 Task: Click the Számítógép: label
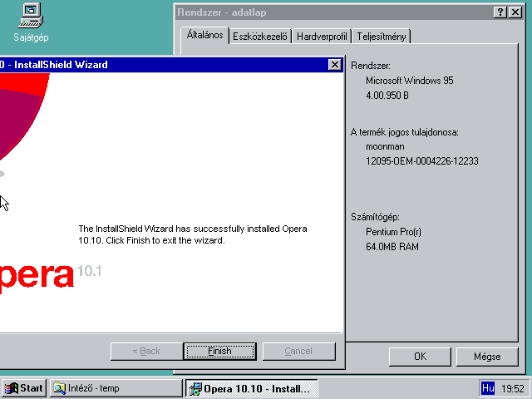(375, 217)
